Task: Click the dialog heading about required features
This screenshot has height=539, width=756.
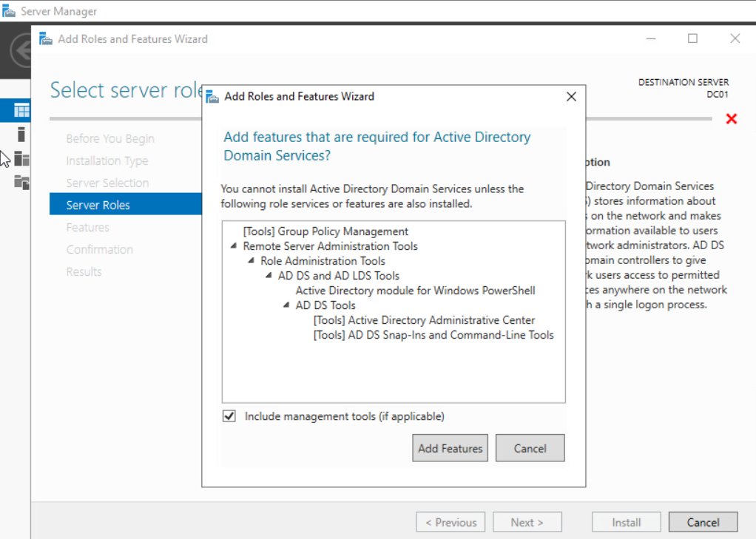Action: pyautogui.click(x=377, y=146)
